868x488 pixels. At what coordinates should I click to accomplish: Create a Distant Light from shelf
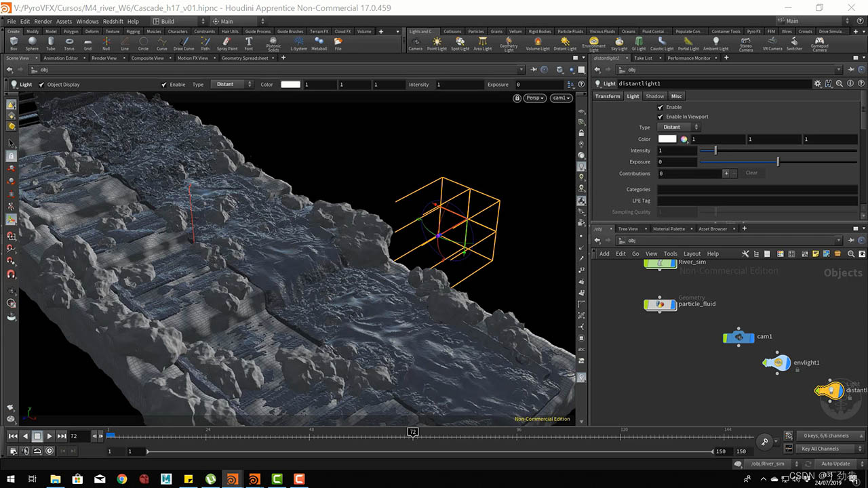(565, 44)
